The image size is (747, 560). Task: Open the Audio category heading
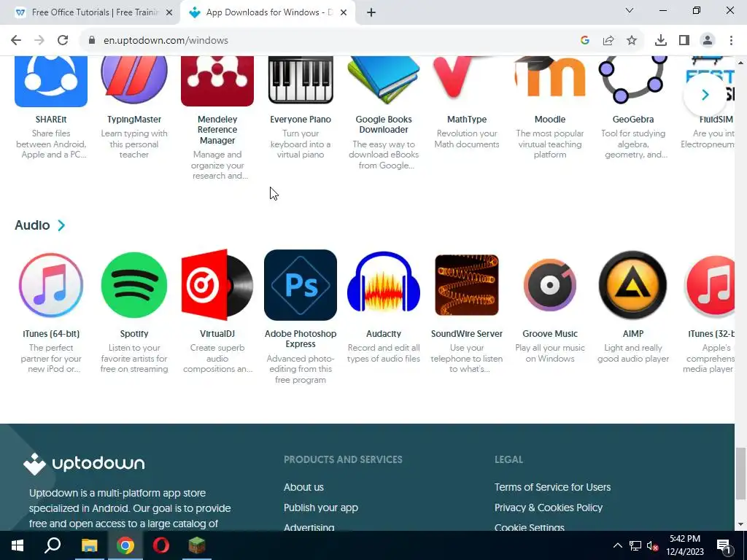(32, 225)
